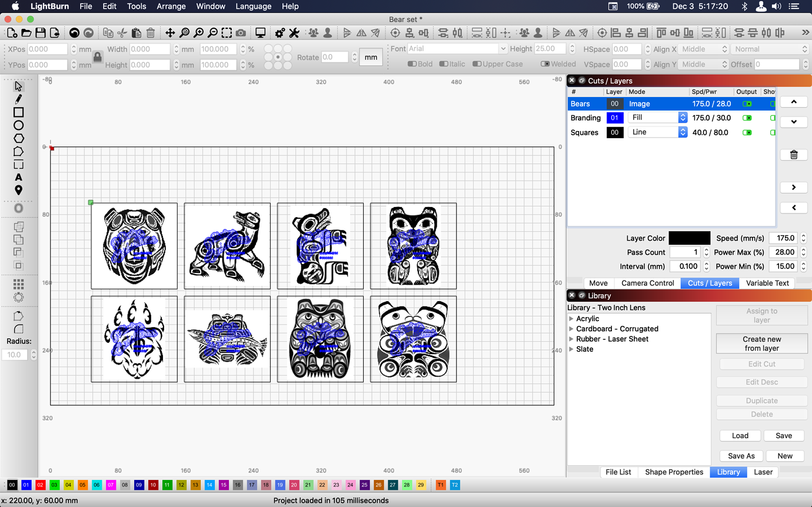812x507 pixels.
Task: Expand the Acrylic library category
Action: pos(571,319)
